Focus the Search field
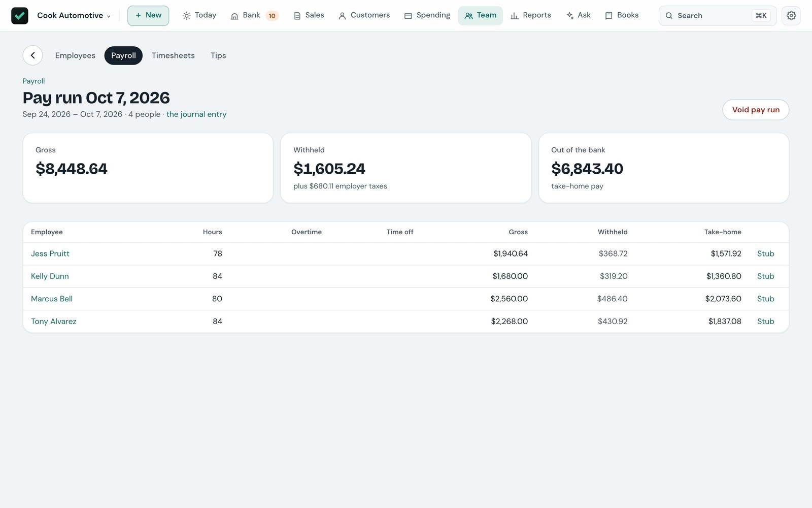Screen dimensions: 812x508 point(717,16)
